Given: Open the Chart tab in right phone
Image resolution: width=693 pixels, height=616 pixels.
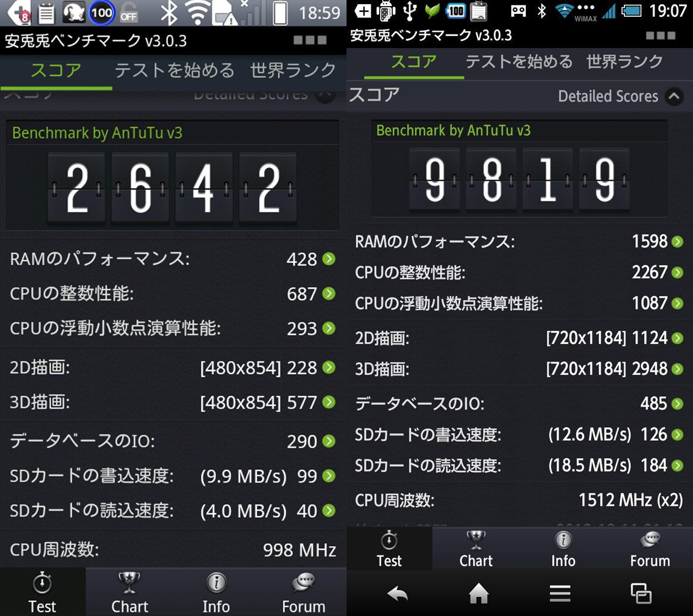Looking at the screenshot, I should click(x=476, y=549).
